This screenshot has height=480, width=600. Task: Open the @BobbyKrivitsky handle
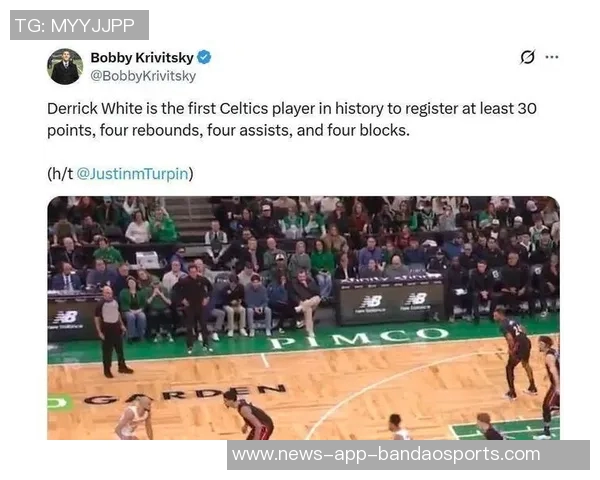click(143, 76)
